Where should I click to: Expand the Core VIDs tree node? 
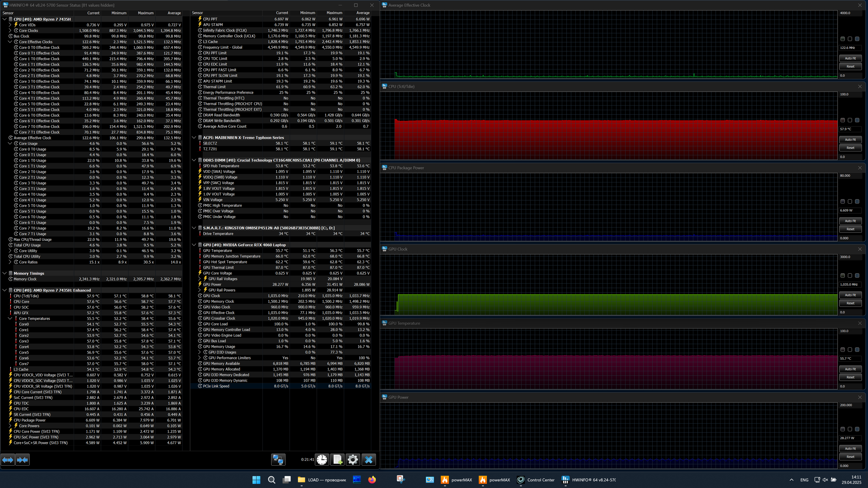click(x=10, y=25)
